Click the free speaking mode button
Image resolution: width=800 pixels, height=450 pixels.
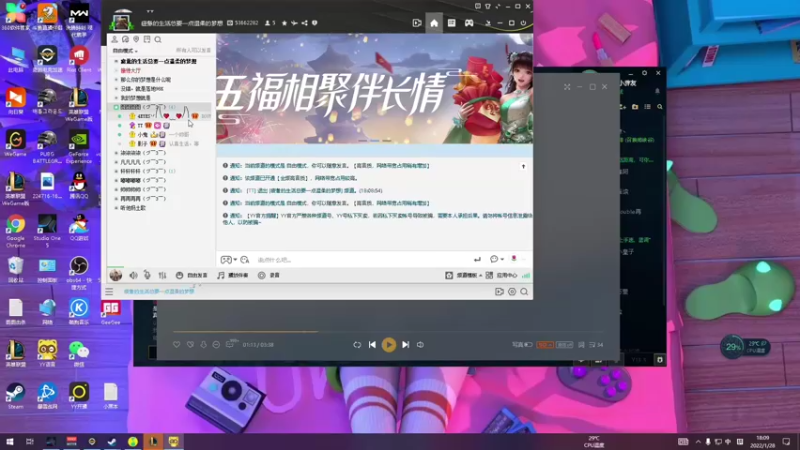(x=192, y=276)
